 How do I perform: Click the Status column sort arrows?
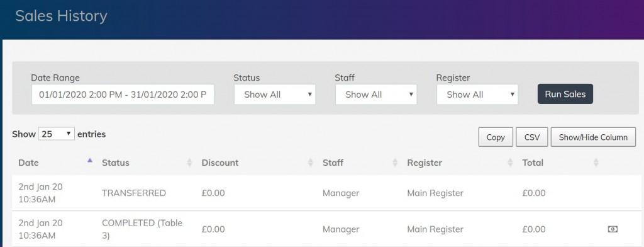(189, 163)
